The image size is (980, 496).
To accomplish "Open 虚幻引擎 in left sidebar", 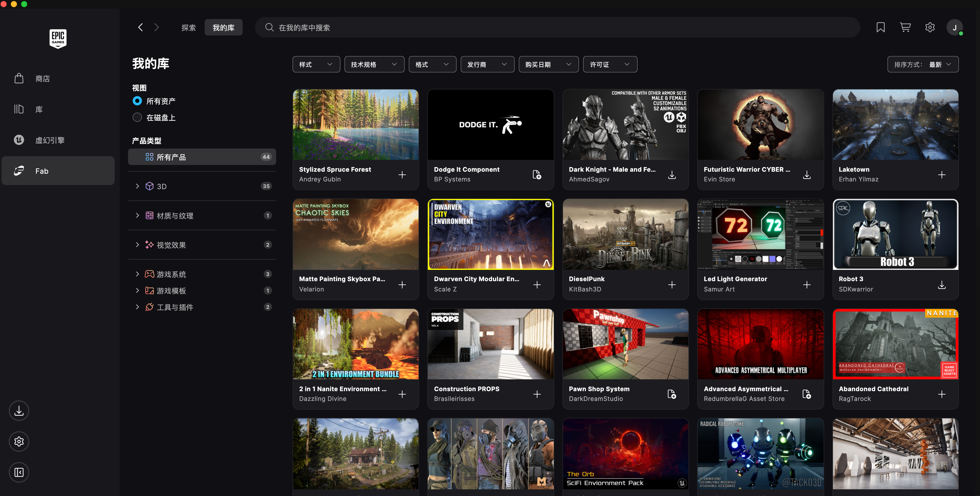I will coord(49,140).
